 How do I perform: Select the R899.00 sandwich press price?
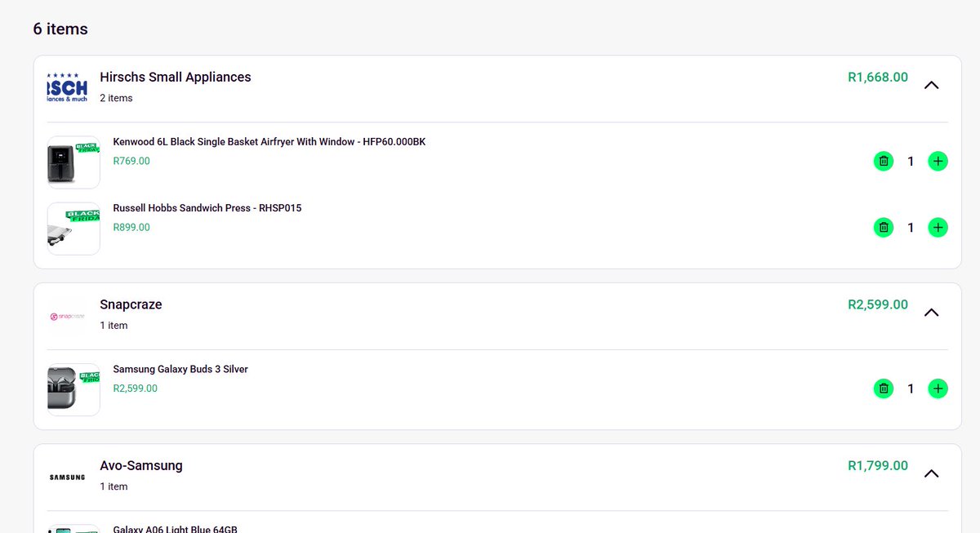point(131,228)
